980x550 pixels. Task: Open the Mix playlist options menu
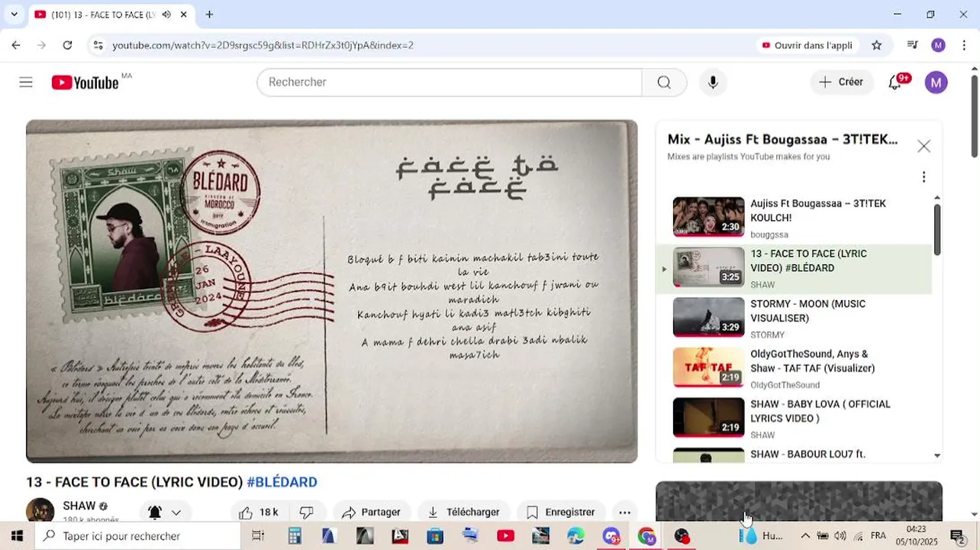click(924, 177)
